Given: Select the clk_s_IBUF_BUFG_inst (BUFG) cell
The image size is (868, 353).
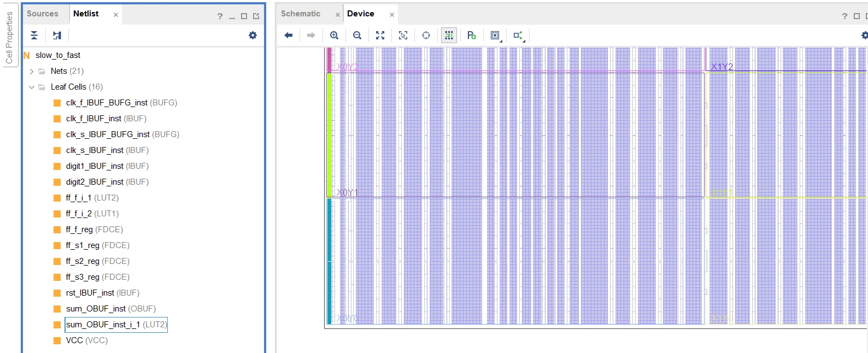Looking at the screenshot, I should 122,134.
